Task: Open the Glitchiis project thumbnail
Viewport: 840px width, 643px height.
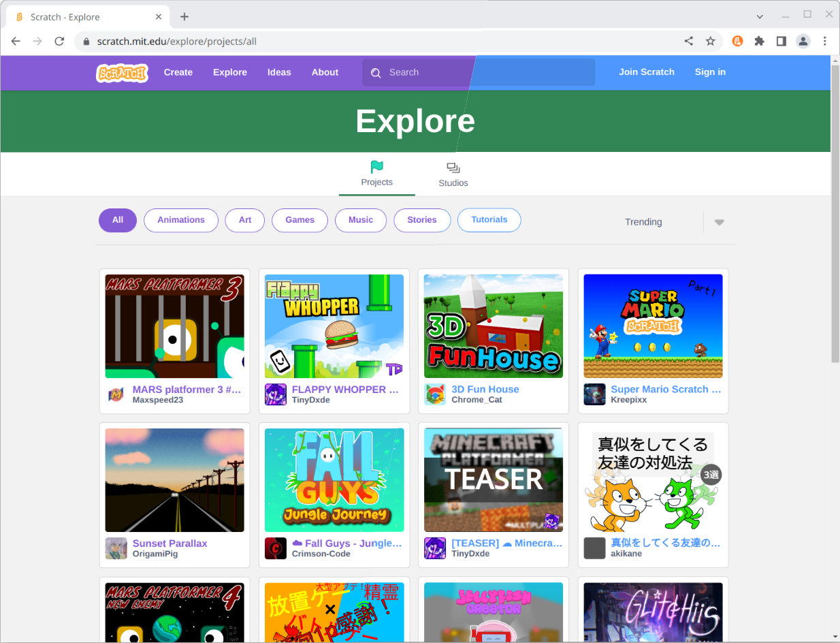Action: [653, 612]
